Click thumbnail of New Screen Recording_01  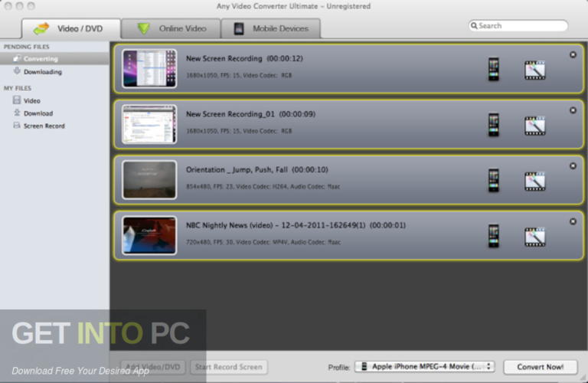coord(149,124)
